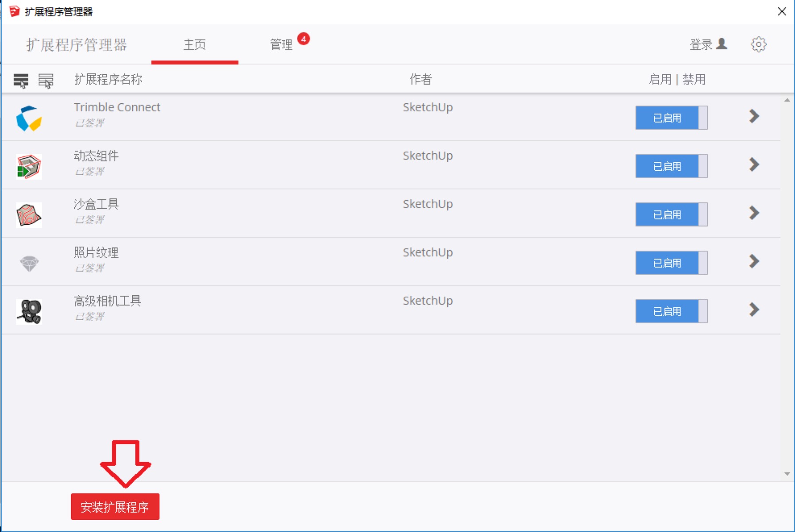Click SketchUp author in 沙盒工具 row
Screen dimensions: 795x532
428,204
